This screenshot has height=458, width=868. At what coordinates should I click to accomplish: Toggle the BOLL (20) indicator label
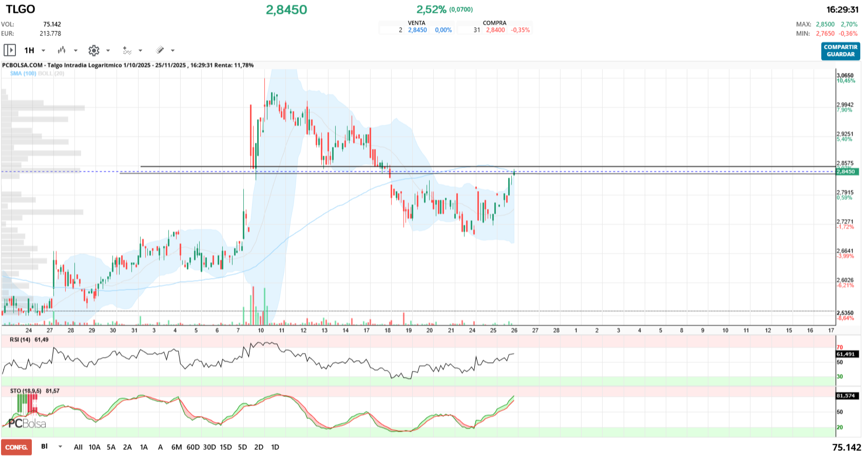pos(51,73)
